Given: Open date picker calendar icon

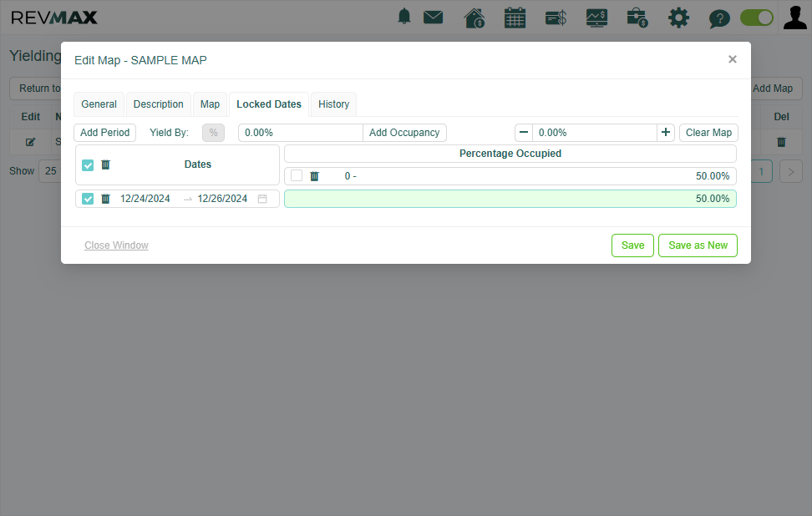Looking at the screenshot, I should coord(262,199).
